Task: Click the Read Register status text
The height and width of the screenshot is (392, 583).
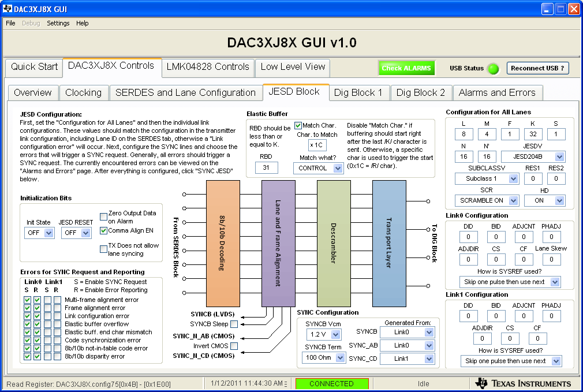Action: tap(88, 384)
